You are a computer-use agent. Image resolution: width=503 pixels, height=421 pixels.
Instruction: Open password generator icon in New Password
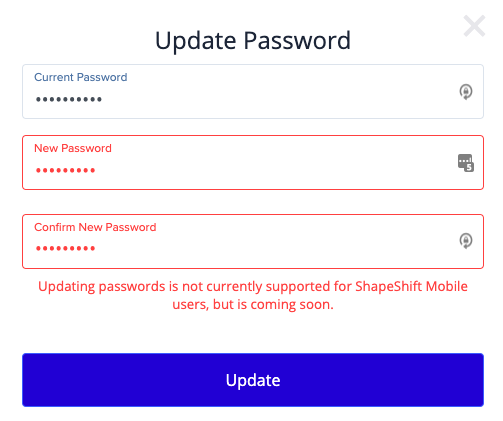pyautogui.click(x=466, y=163)
